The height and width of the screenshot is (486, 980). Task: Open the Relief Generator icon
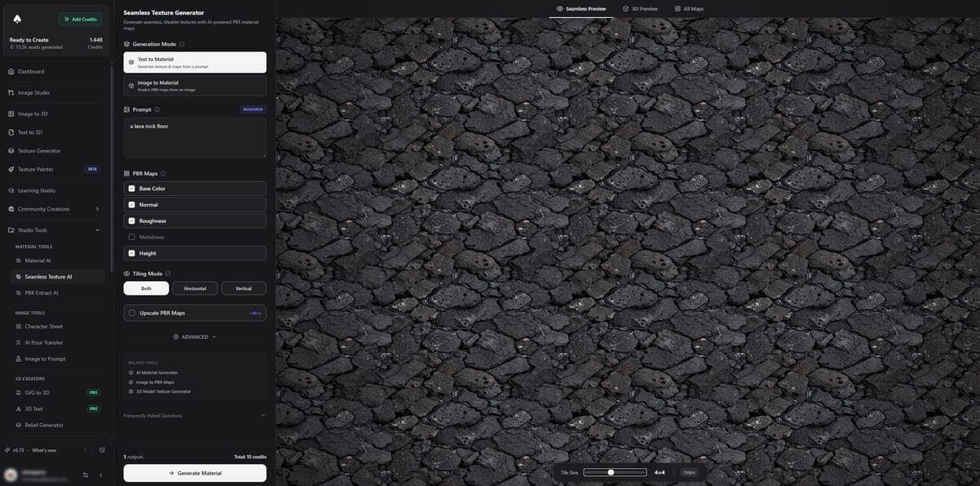pos(19,425)
